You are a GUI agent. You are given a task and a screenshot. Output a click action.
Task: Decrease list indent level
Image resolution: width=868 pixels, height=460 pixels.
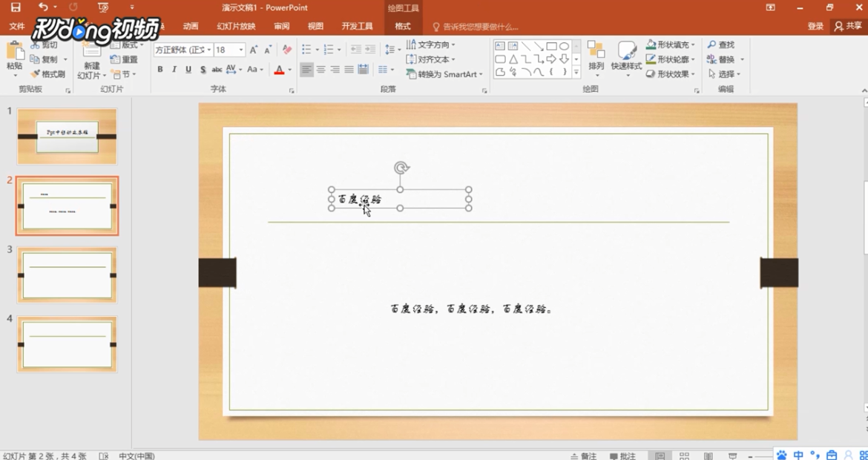pos(356,50)
